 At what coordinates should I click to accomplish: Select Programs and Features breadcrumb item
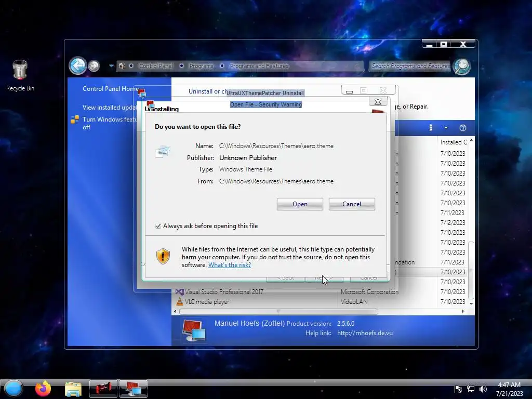259,66
